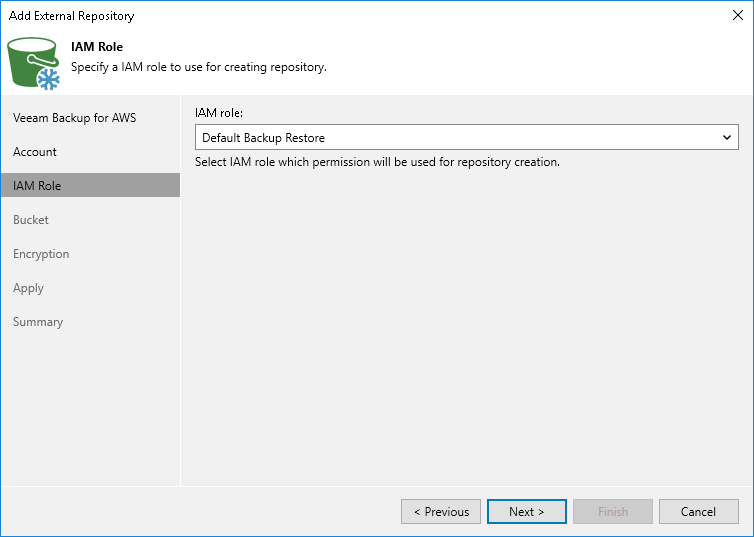Click the bold IAM Role header title
Screen dimensions: 754x537
click(x=96, y=47)
